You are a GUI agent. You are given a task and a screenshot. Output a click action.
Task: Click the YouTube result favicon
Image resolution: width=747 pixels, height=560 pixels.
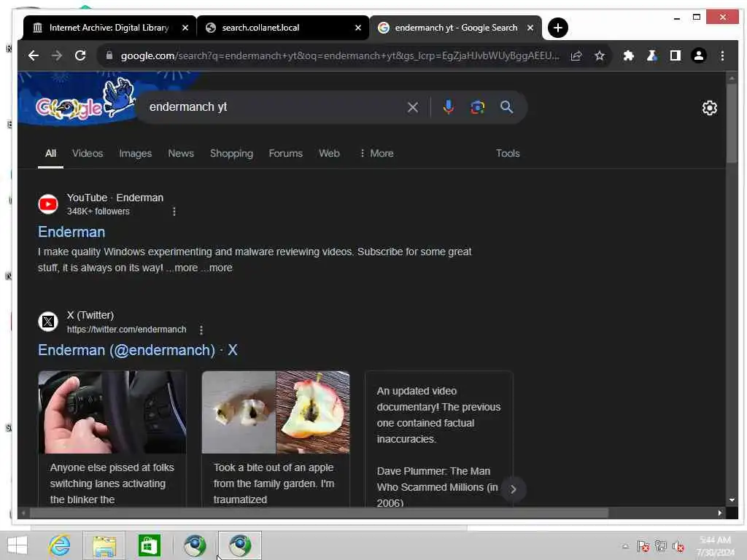pyautogui.click(x=48, y=204)
